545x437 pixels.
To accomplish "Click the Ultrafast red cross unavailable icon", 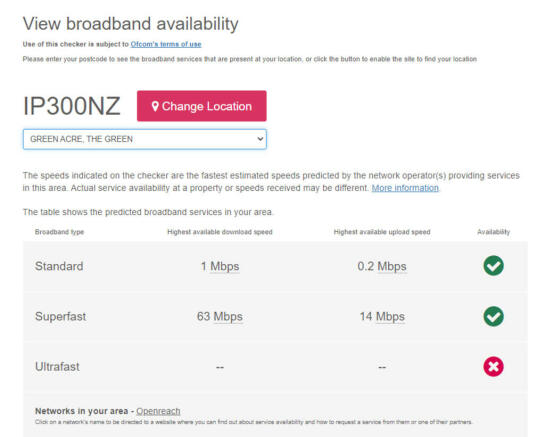I will tap(493, 366).
